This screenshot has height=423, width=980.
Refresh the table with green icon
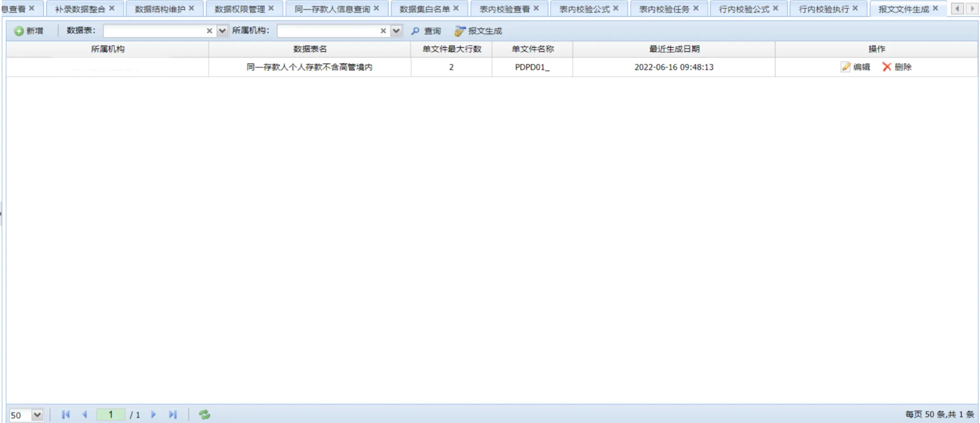coord(204,415)
